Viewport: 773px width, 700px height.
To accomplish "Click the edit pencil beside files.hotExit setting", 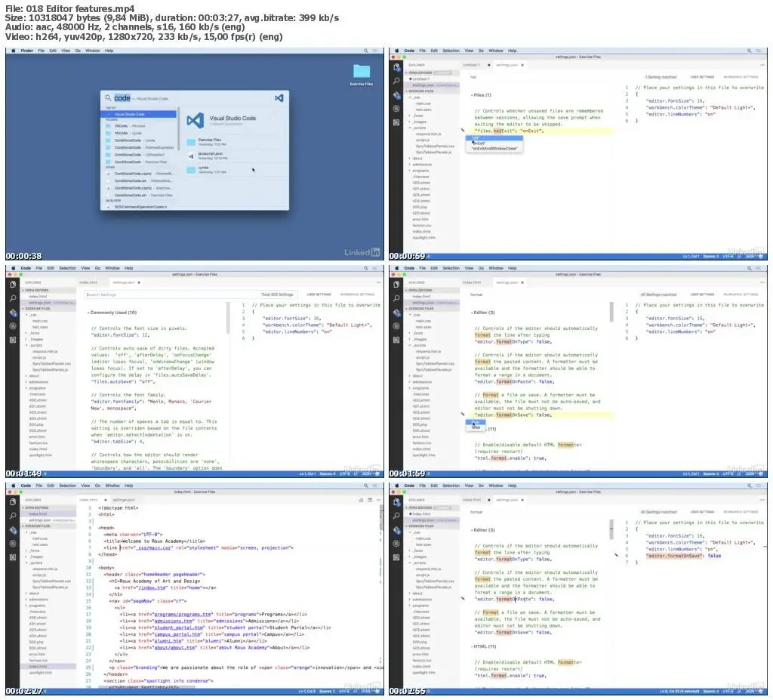I will [463, 130].
